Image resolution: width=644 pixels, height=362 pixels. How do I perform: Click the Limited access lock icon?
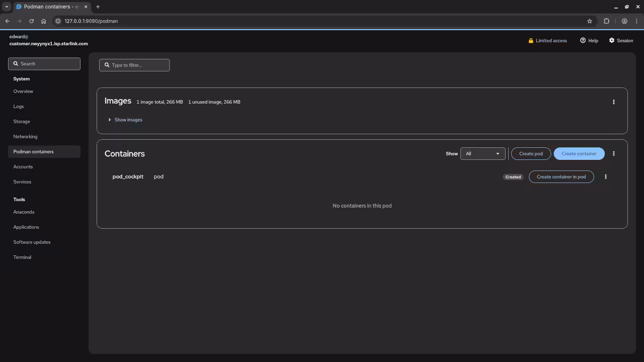tap(531, 41)
